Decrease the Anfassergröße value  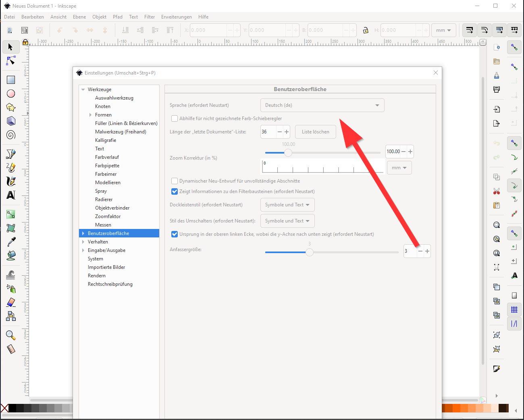[420, 251]
